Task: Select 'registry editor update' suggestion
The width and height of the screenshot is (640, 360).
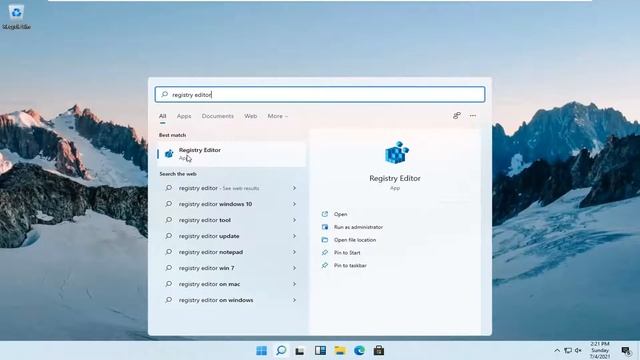Action: click(x=231, y=236)
